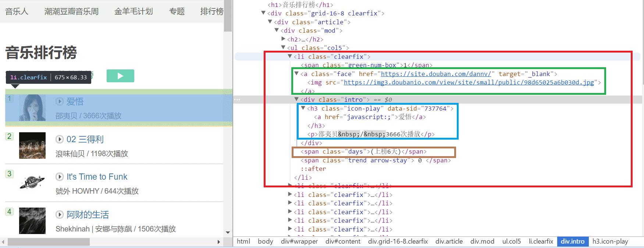The width and height of the screenshot is (644, 248).
Task: Select the div#content breadcrumb item
Action: pyautogui.click(x=343, y=241)
